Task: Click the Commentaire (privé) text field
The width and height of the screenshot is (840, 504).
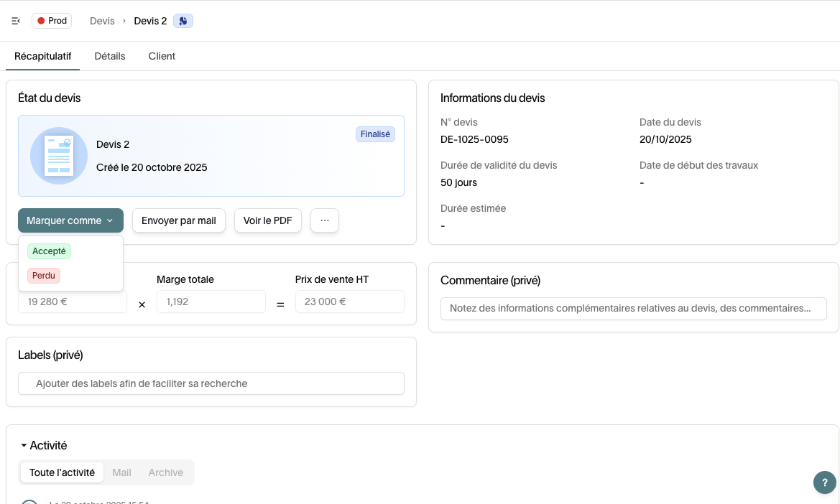Action: pyautogui.click(x=633, y=308)
